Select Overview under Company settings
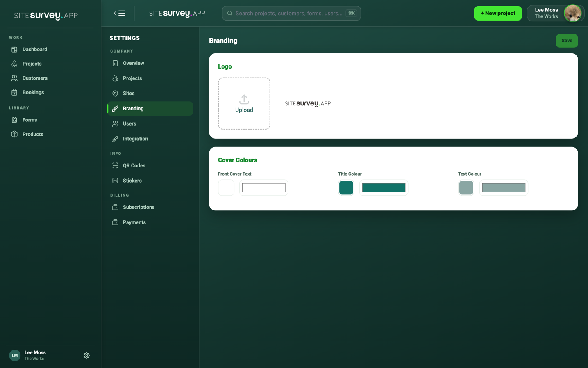The height and width of the screenshot is (368, 588). pyautogui.click(x=150, y=63)
